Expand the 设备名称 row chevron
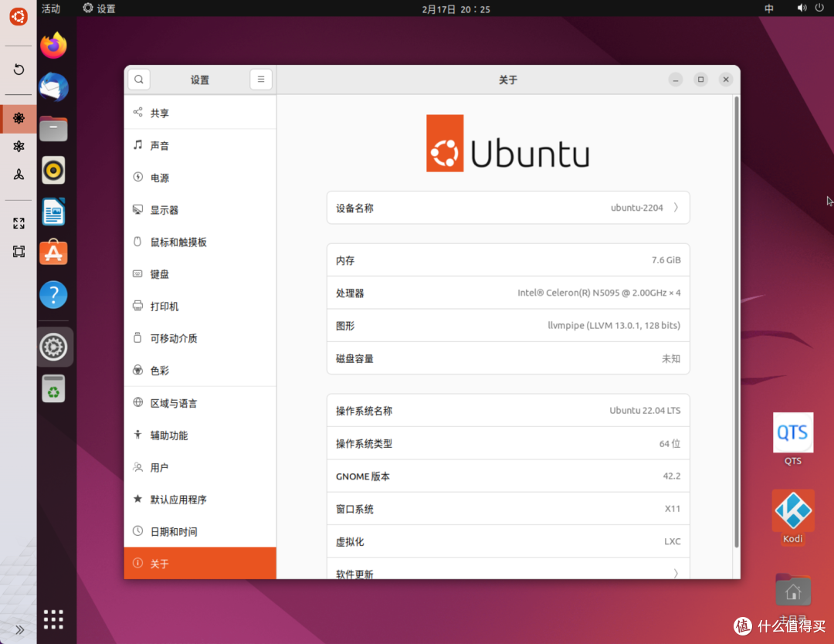The width and height of the screenshot is (834, 644). pos(676,208)
